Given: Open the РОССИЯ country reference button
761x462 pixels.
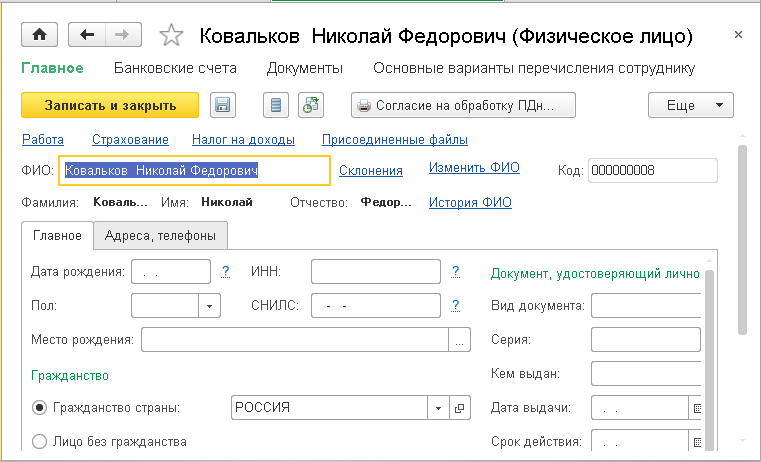Looking at the screenshot, I should (460, 408).
